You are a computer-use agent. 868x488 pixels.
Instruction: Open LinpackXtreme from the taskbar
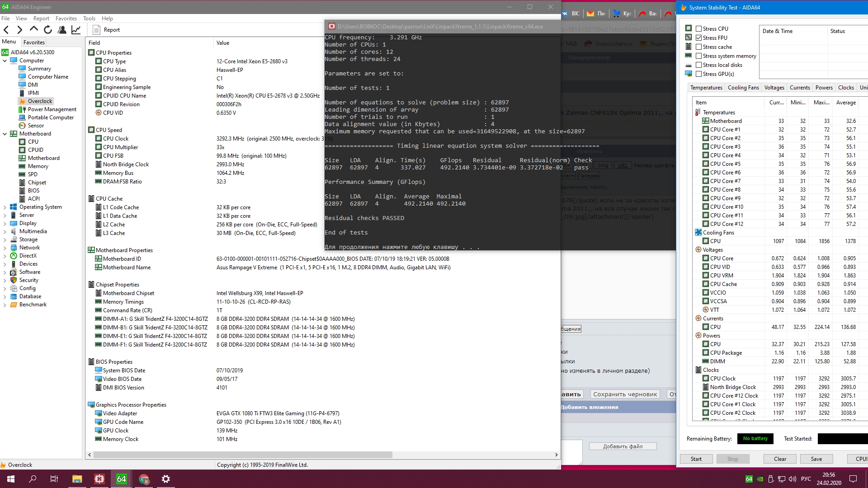[x=99, y=479]
